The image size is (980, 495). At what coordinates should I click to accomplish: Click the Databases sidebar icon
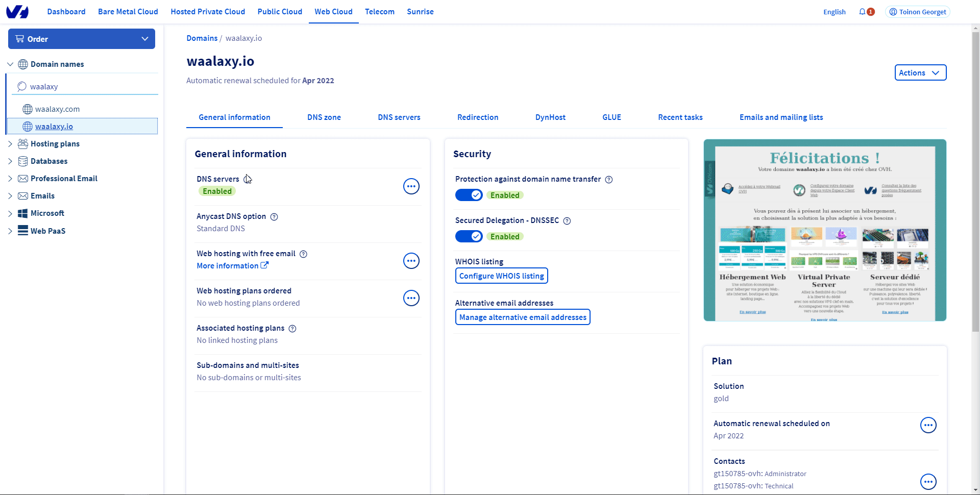click(x=23, y=161)
